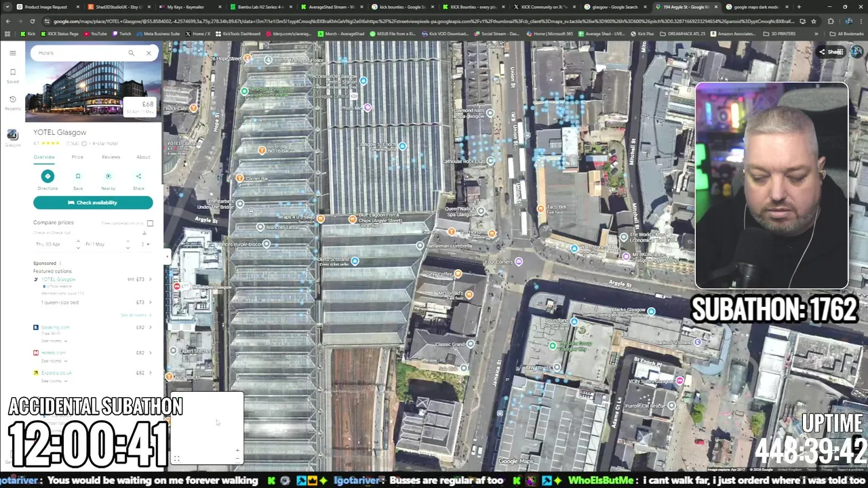
Task: Open the KICK Status Page bookmark
Action: 61,33
